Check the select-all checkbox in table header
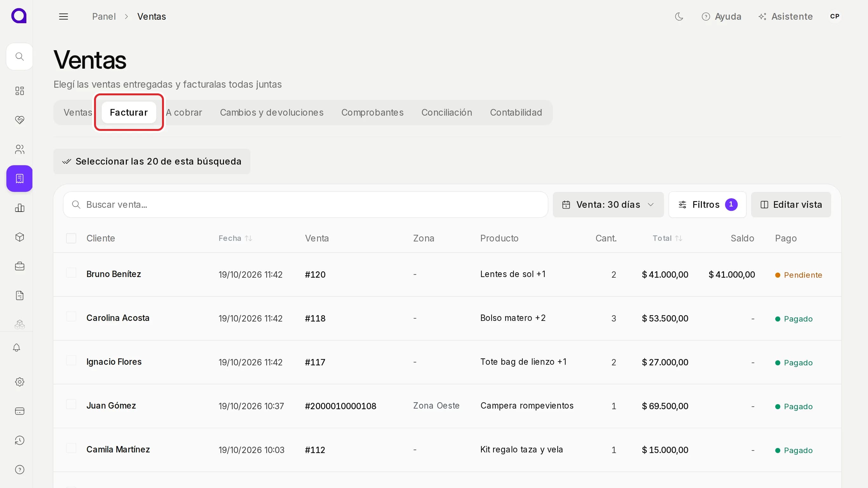The width and height of the screenshot is (868, 488). [71, 238]
